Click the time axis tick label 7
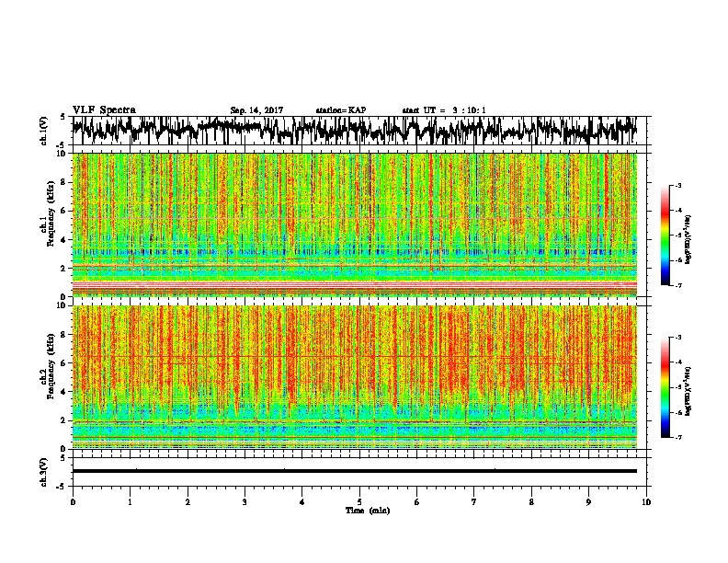The width and height of the screenshot is (728, 563). click(x=474, y=502)
